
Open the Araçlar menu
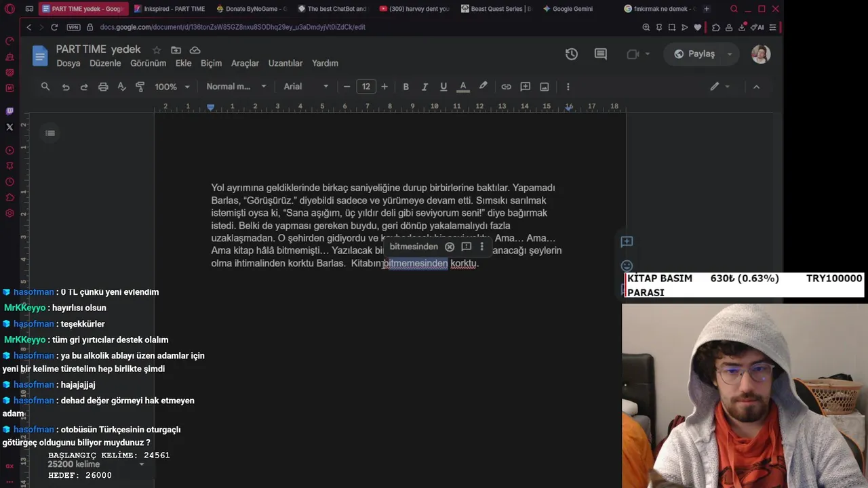coord(245,63)
